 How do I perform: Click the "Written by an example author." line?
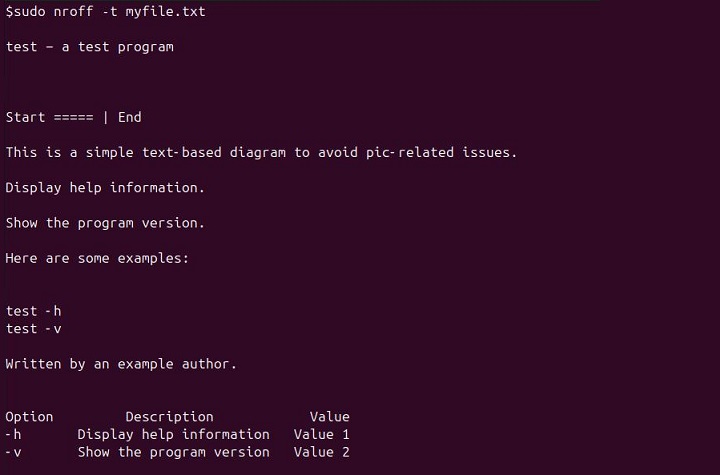(x=121, y=364)
